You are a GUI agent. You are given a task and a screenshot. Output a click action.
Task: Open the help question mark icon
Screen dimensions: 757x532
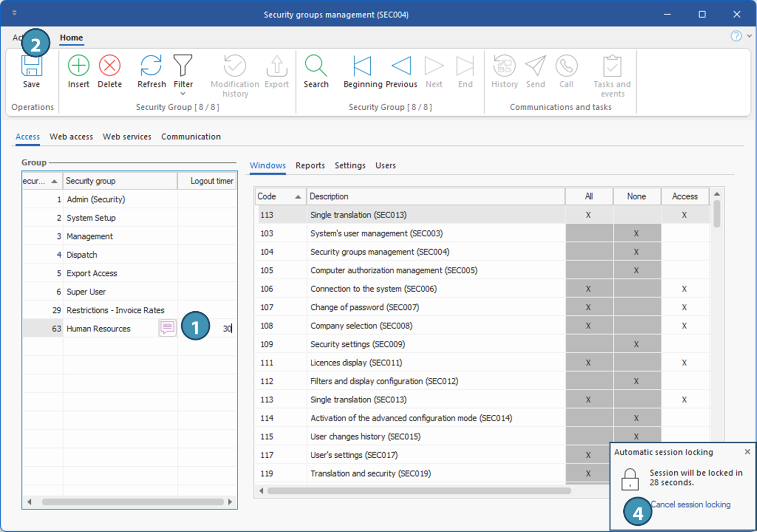click(x=736, y=36)
